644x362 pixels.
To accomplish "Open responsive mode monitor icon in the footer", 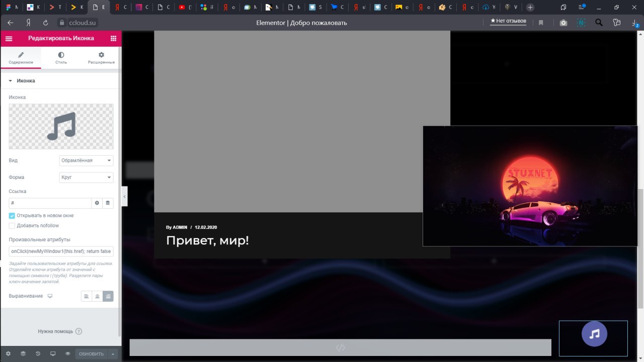I will point(53,354).
